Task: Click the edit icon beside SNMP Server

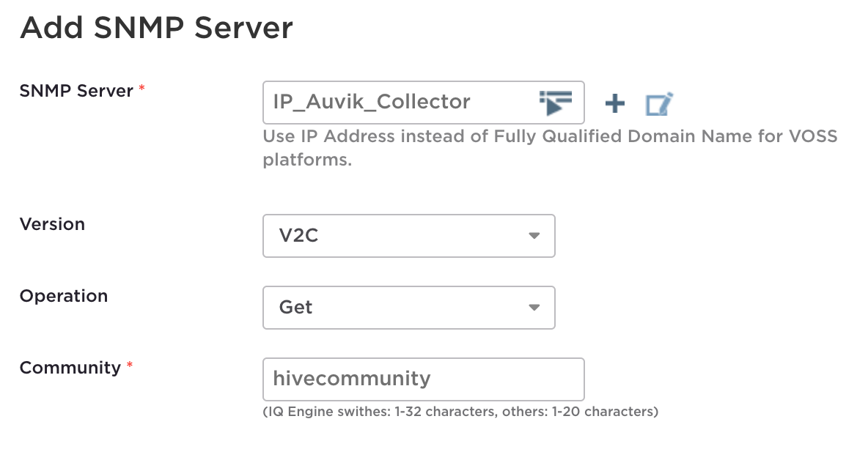Action: (658, 104)
